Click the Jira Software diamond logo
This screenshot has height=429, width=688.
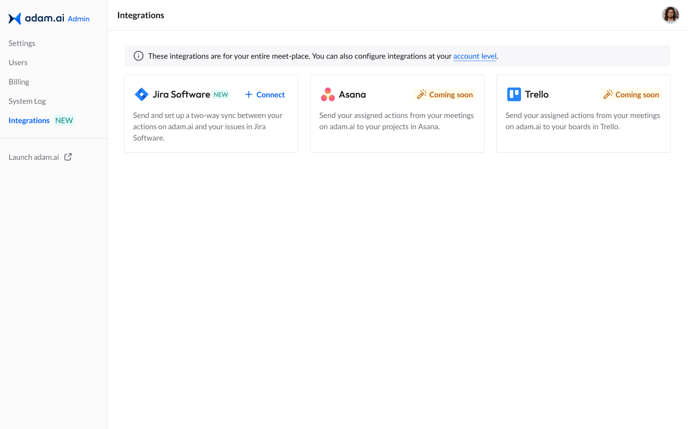[x=141, y=94]
